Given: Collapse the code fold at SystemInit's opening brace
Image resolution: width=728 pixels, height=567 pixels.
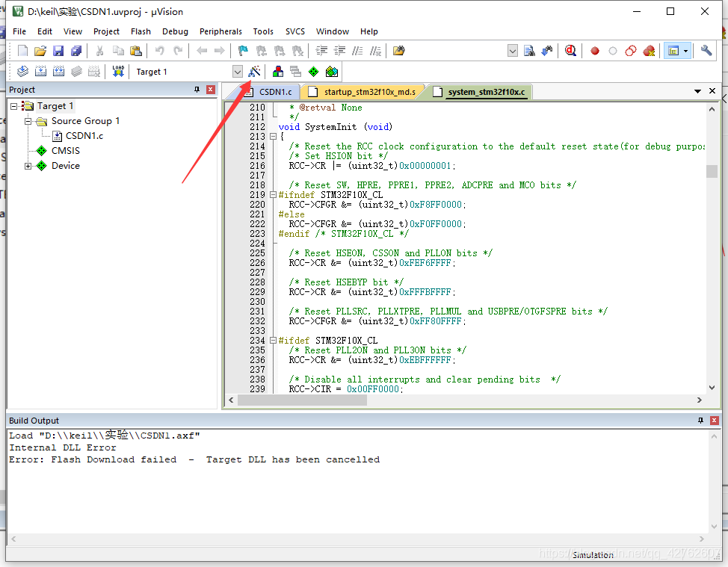Looking at the screenshot, I should pos(273,137).
